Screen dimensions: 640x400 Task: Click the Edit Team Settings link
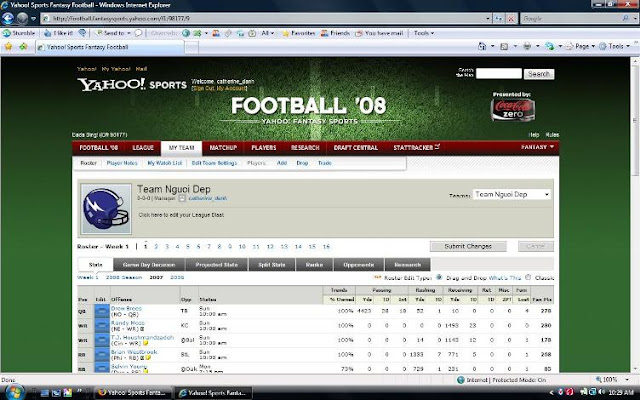[214, 163]
